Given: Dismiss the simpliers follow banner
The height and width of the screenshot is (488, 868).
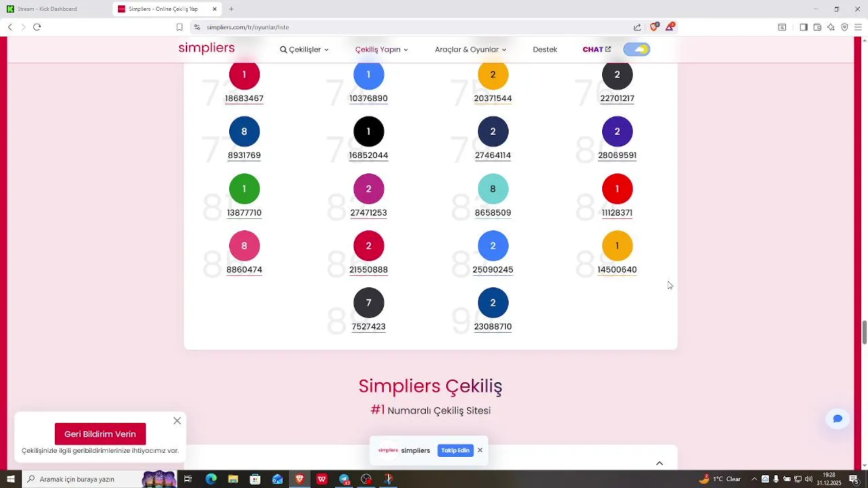Looking at the screenshot, I should [x=479, y=450].
